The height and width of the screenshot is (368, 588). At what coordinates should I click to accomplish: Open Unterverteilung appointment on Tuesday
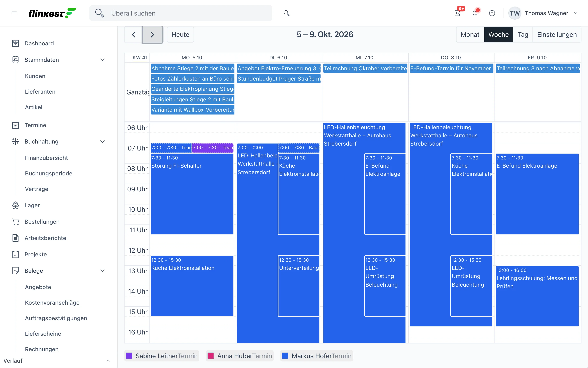(x=299, y=286)
